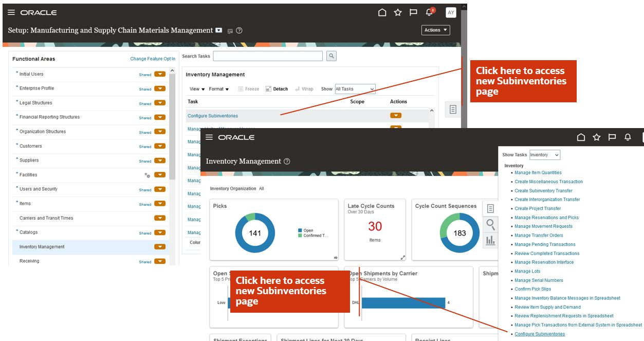This screenshot has height=341, width=644.
Task: Select the magnifier search icon on dashboard sidebar
Action: [x=489, y=225]
